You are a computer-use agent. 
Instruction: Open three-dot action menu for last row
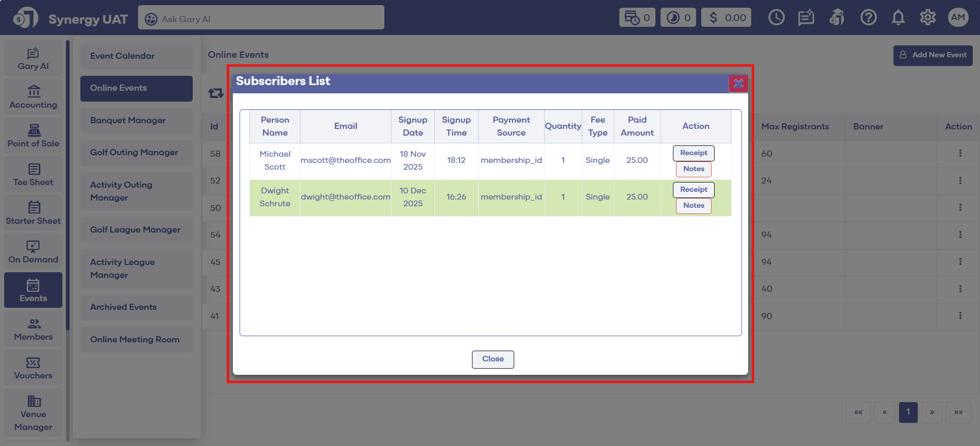[x=960, y=316]
